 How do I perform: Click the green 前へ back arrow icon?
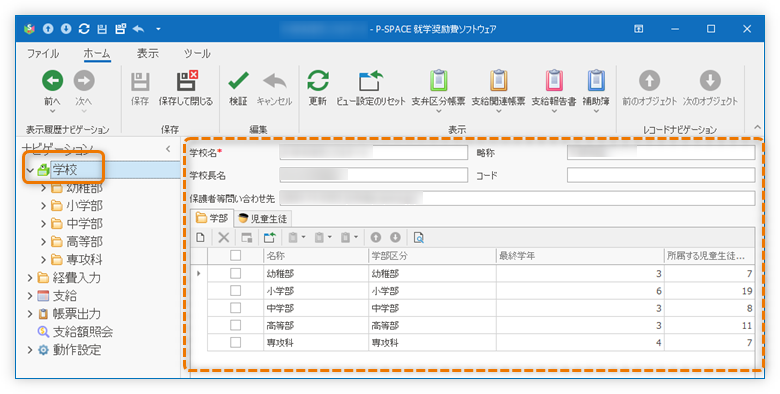coord(52,80)
